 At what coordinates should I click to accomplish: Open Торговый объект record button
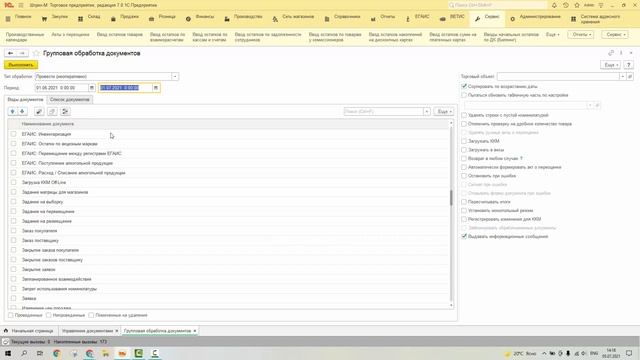pyautogui.click(x=630, y=76)
